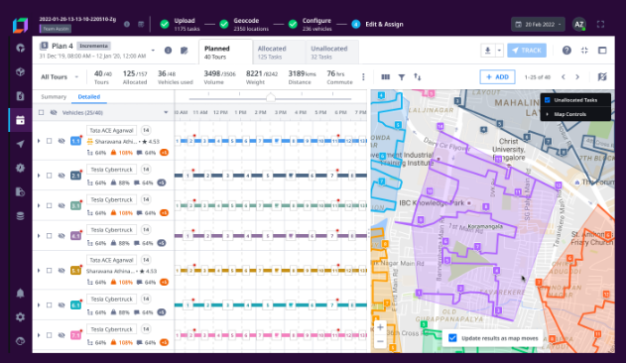The image size is (627, 364).
Task: Open the notifications bell in sidebar
Action: 21,294
